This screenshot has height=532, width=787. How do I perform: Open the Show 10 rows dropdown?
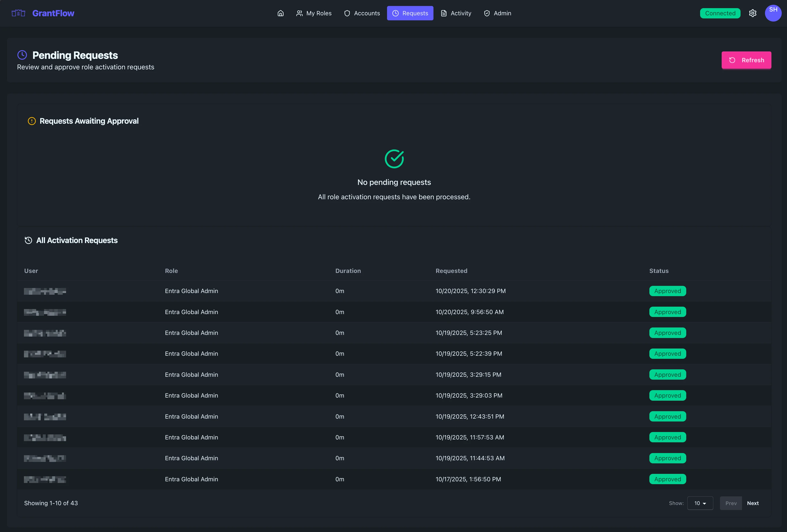700,503
